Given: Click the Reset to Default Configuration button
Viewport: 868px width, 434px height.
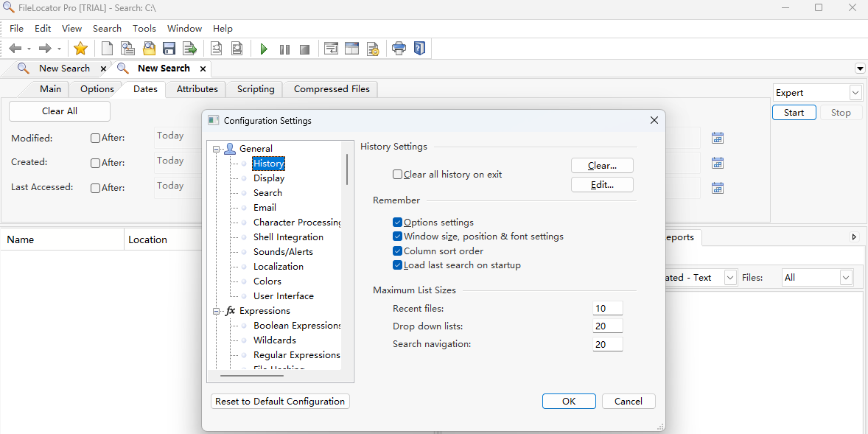Looking at the screenshot, I should [280, 401].
